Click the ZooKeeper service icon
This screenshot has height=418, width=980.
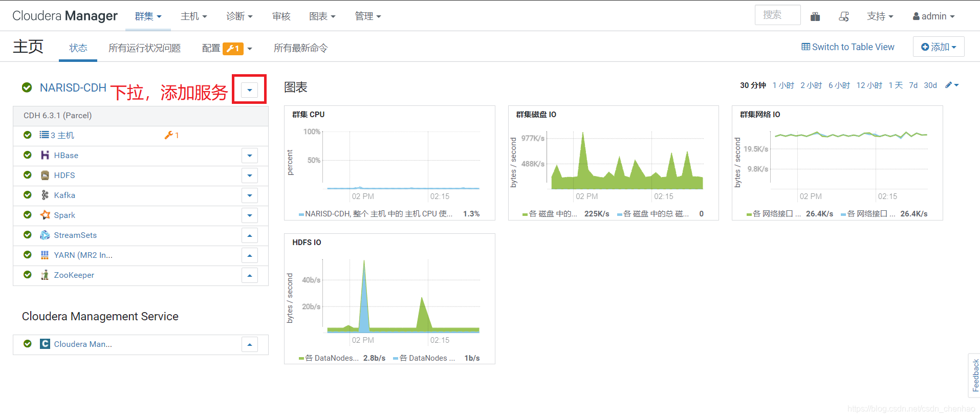[x=45, y=275]
